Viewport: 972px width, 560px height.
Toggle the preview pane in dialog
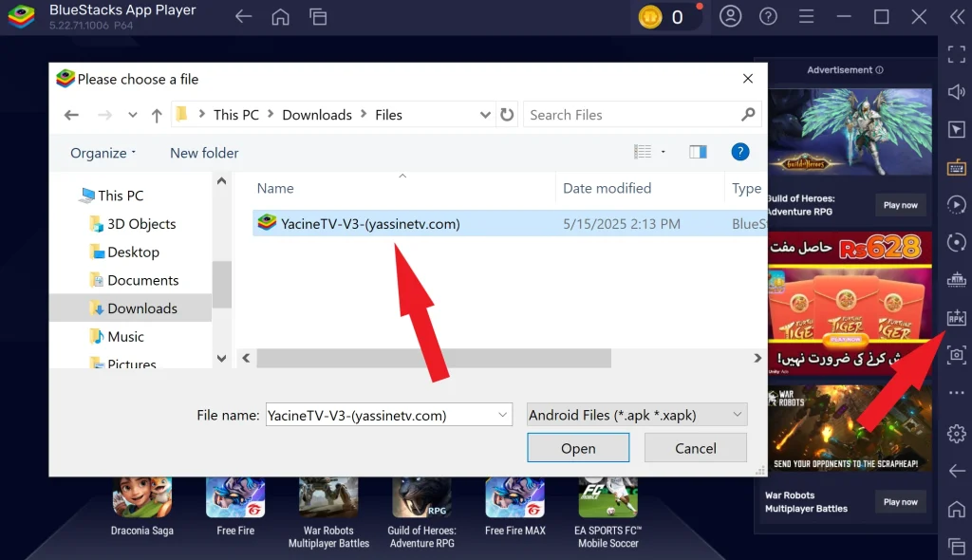(698, 152)
